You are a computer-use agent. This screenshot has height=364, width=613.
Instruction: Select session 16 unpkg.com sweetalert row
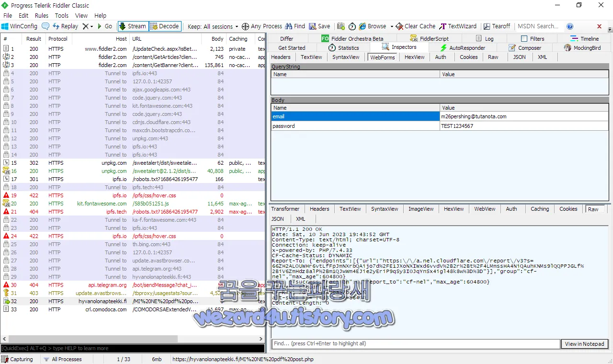(133, 171)
